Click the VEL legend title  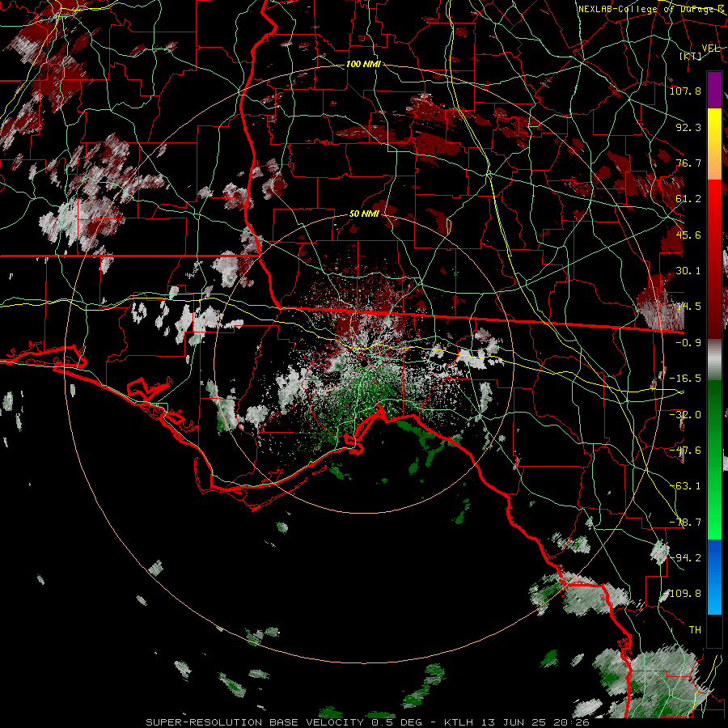pyautogui.click(x=710, y=49)
